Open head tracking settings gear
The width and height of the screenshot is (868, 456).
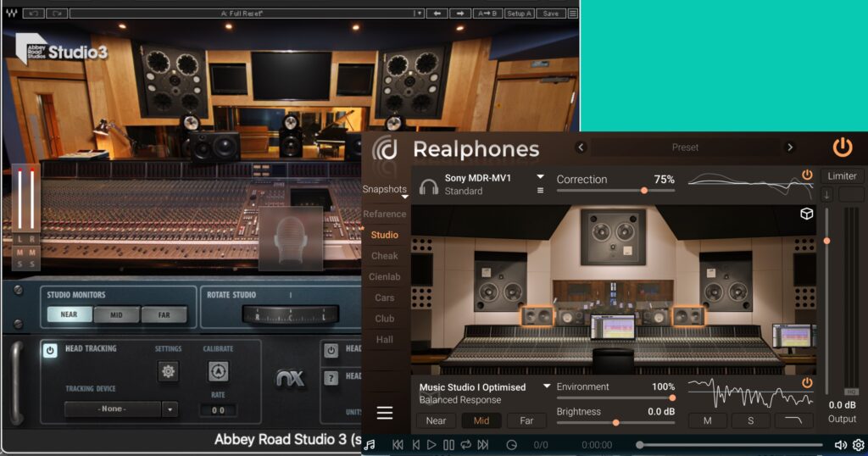click(x=168, y=370)
